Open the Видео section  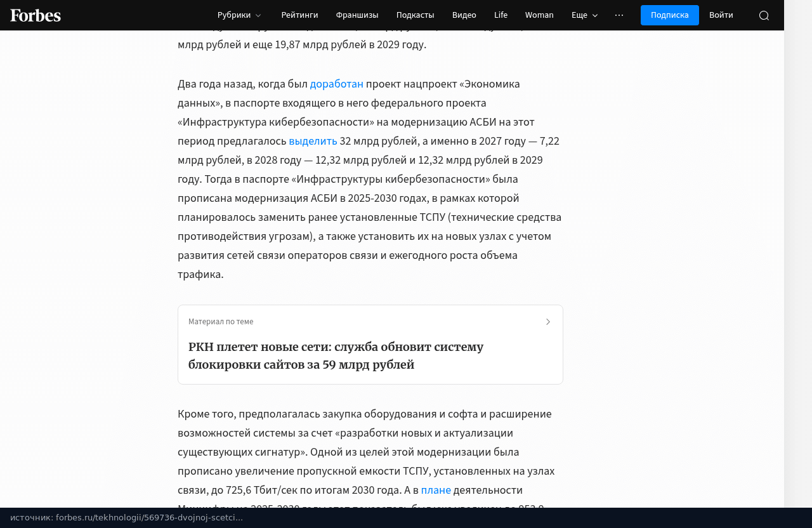coord(464,15)
